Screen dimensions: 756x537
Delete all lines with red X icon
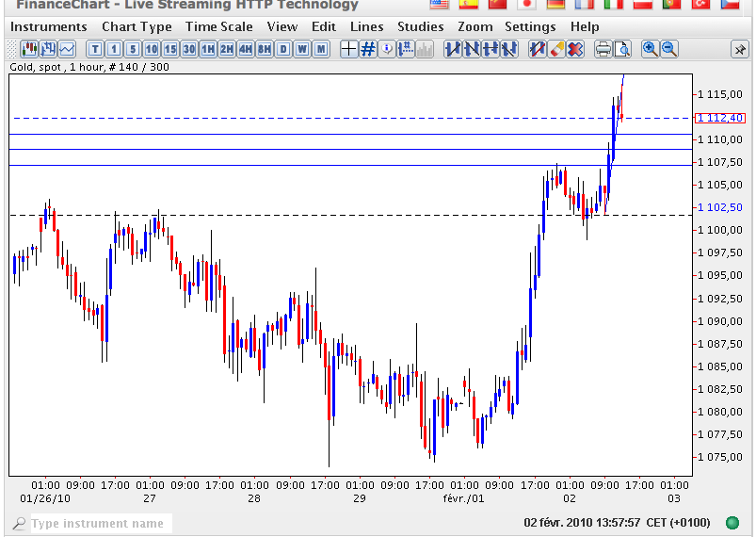[574, 49]
